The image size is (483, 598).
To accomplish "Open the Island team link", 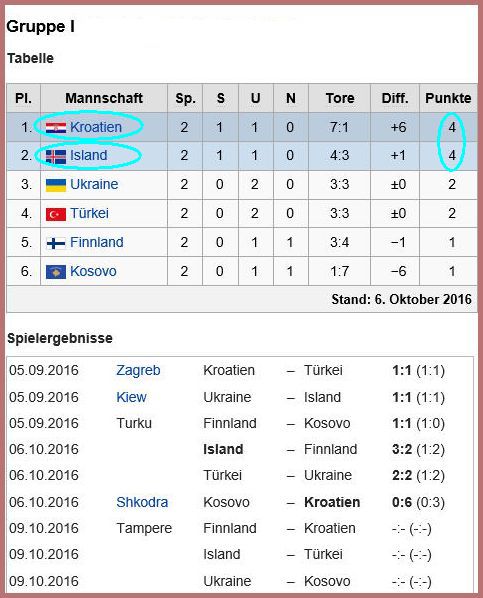I will pos(89,156).
